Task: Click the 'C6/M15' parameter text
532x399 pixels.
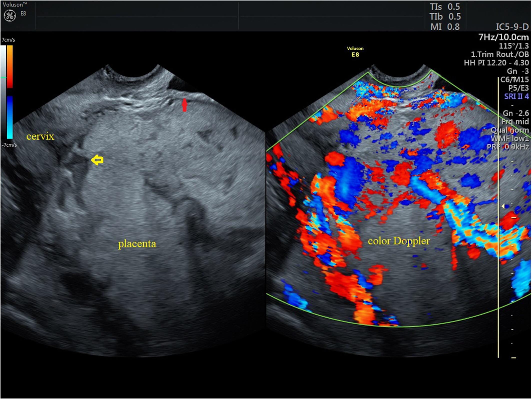Action: pos(515,80)
